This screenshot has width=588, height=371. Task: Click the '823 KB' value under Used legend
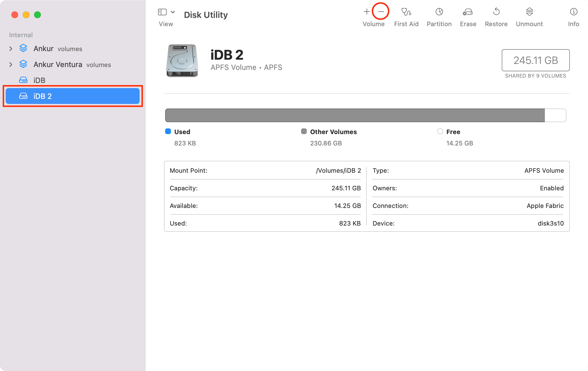coord(185,143)
